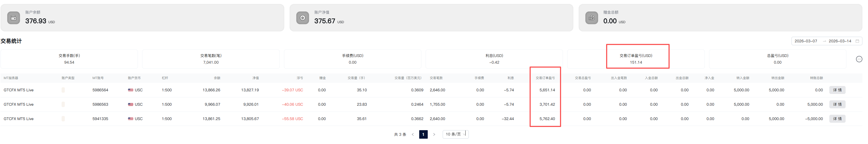868x144 pixels.
Task: Click US flag icon for account 5986564
Action: pos(130,90)
